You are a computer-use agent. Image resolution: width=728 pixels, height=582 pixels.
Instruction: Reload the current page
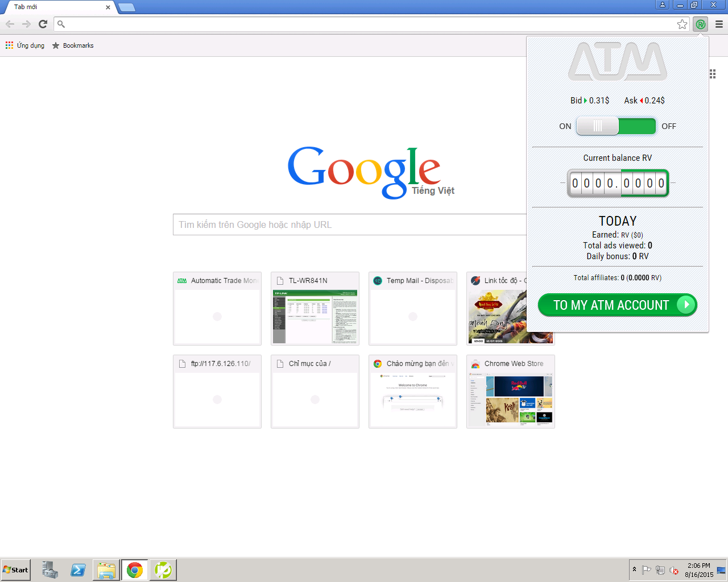click(x=43, y=24)
